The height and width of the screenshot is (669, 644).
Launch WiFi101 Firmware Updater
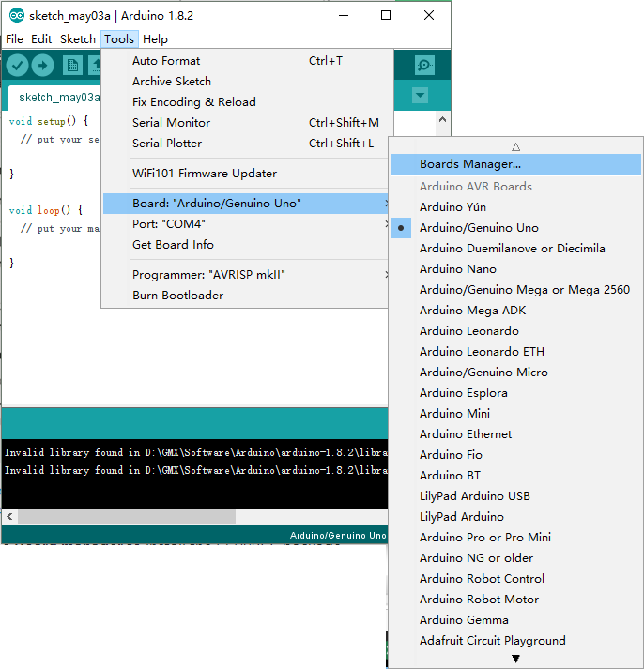pyautogui.click(x=245, y=174)
